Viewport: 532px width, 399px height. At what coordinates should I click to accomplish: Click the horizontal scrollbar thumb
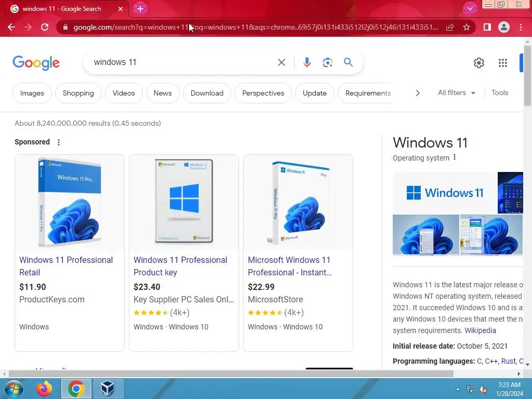click(x=231, y=374)
